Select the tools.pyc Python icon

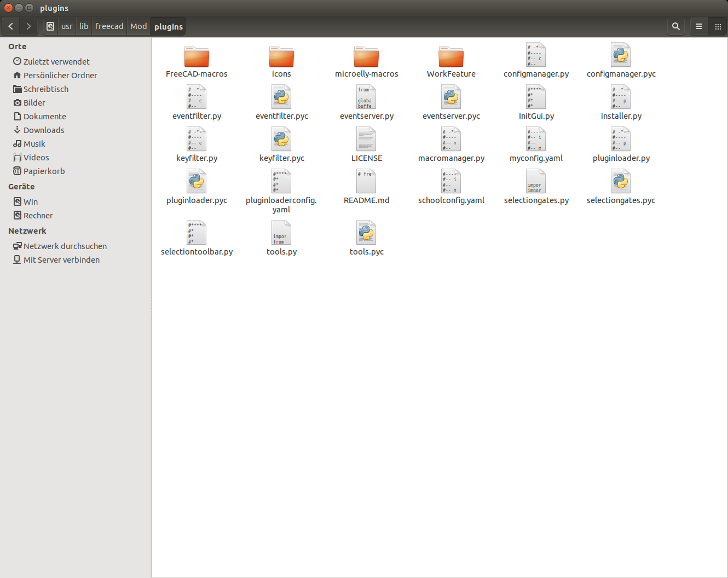pyautogui.click(x=366, y=233)
